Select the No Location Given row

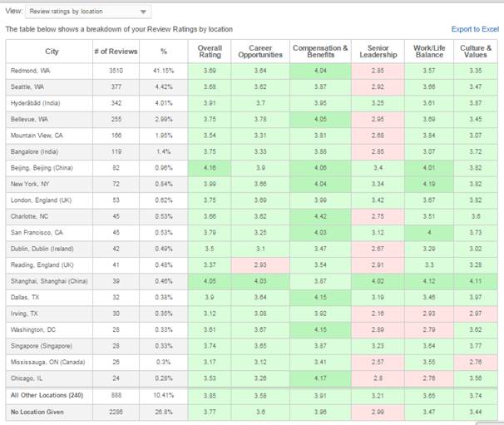point(252,413)
